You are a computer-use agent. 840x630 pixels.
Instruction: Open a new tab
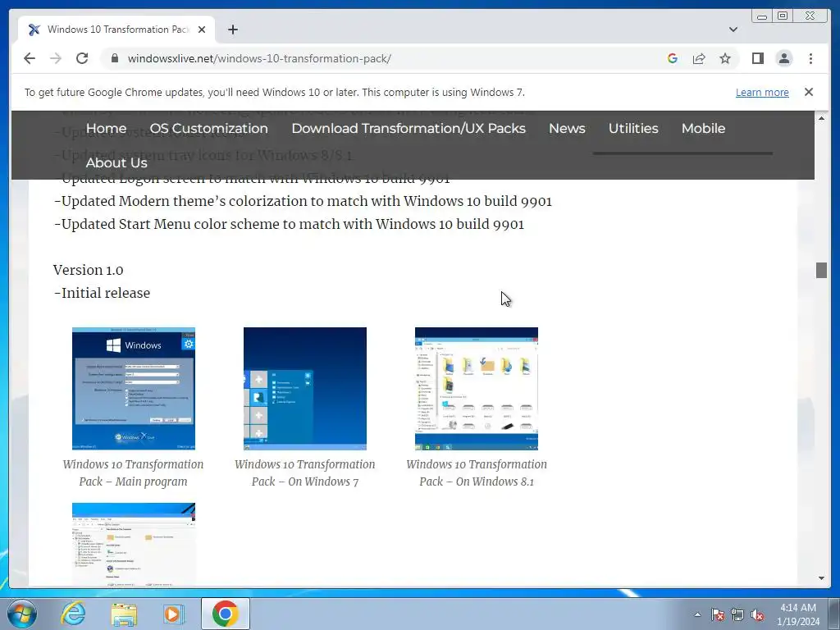point(232,30)
